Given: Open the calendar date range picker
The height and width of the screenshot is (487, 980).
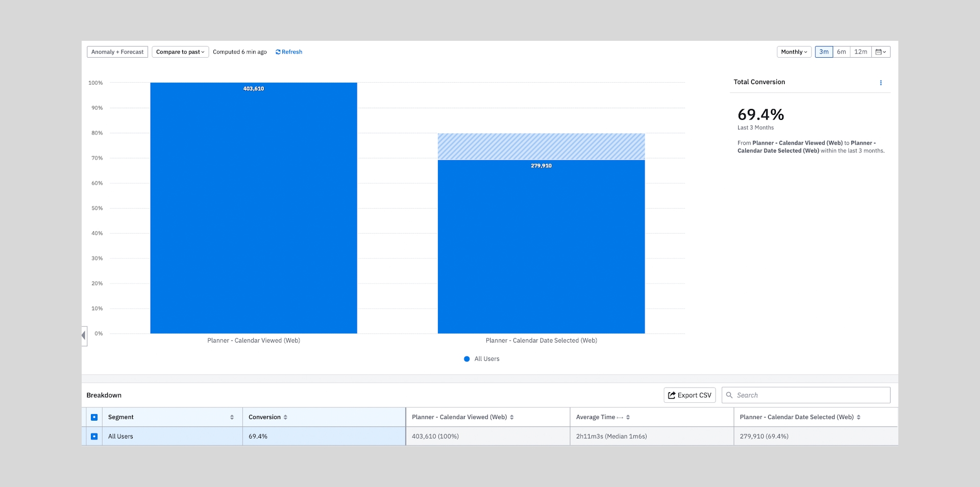Looking at the screenshot, I should 880,52.
